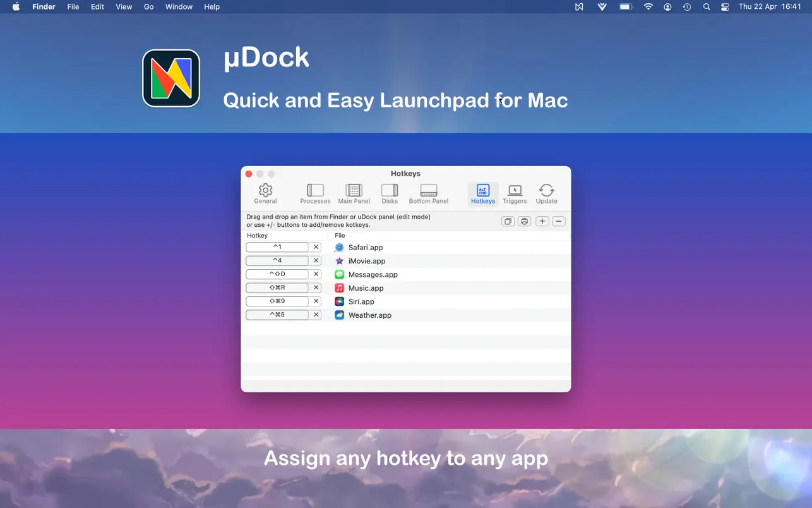812x508 pixels.
Task: Clear the iMovie.app hotkey with X
Action: tap(316, 260)
